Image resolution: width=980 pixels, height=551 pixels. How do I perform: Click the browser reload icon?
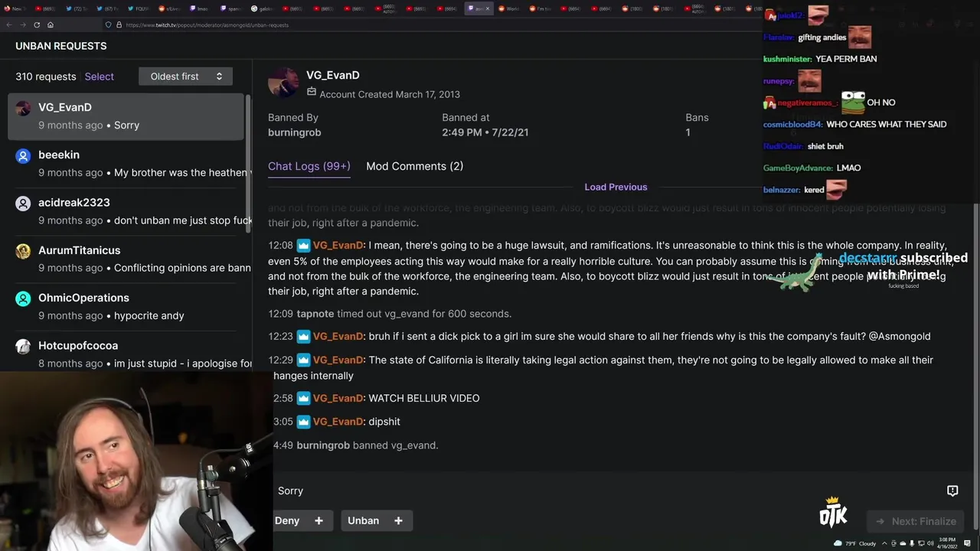click(37, 24)
